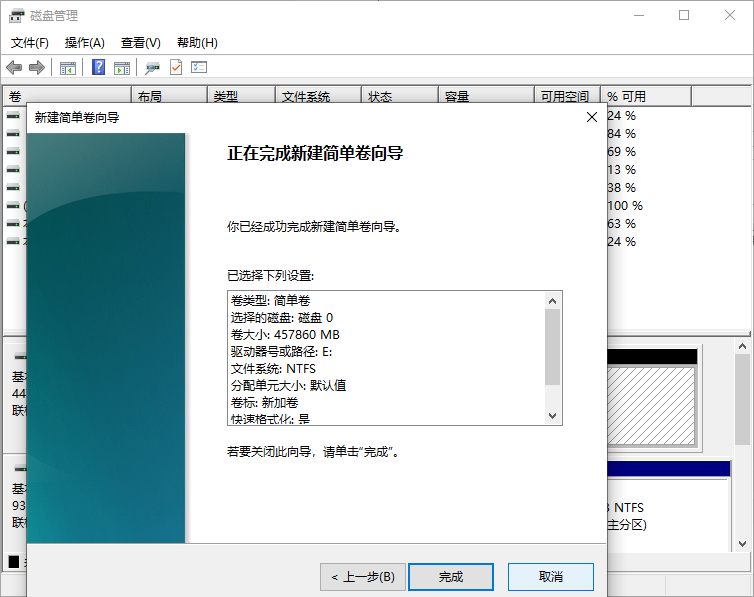Image resolution: width=754 pixels, height=597 pixels.
Task: Click the Back arrow in the toolbar
Action: [14, 67]
